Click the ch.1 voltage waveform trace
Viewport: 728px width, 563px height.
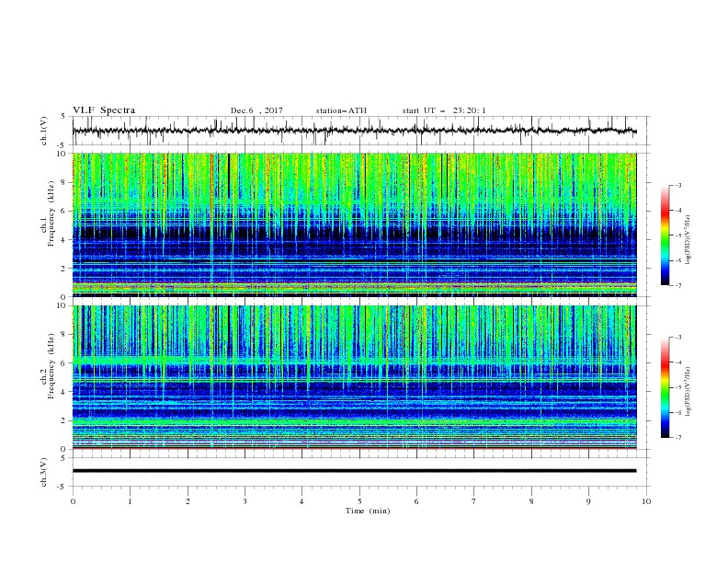354,131
